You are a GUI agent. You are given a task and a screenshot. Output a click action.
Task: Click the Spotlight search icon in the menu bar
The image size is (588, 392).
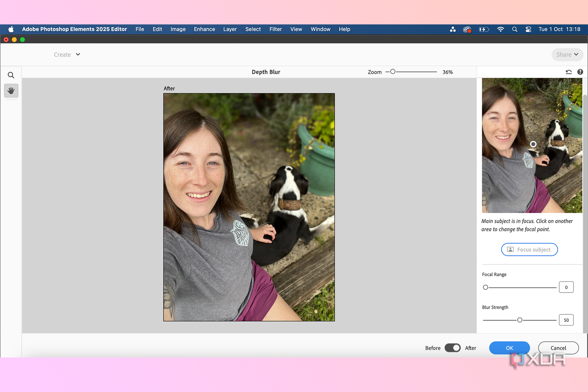coord(515,29)
